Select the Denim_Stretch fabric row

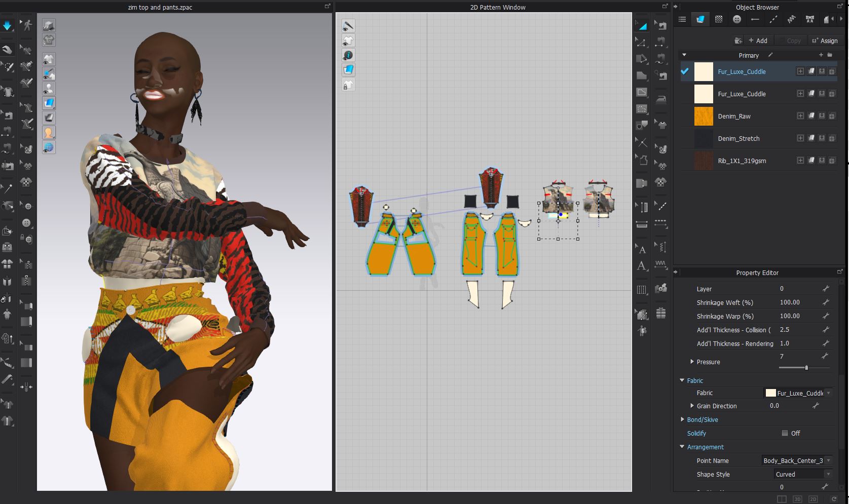coord(759,138)
